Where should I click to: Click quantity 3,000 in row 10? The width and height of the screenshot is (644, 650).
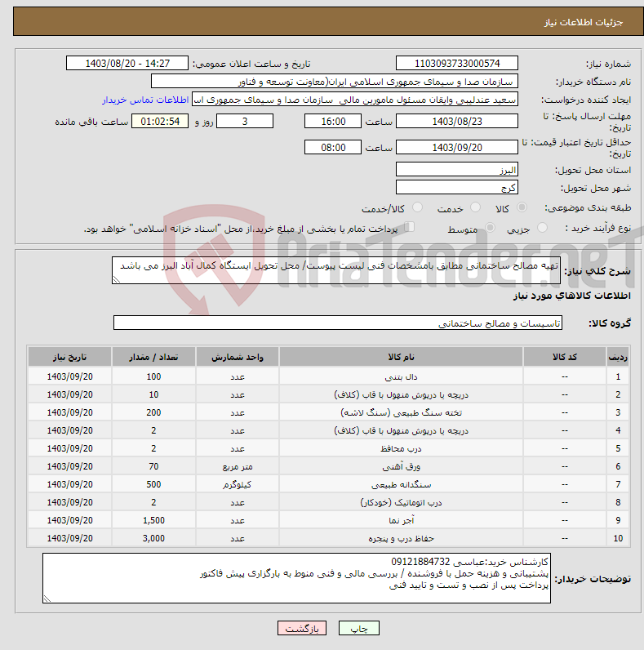point(153,538)
